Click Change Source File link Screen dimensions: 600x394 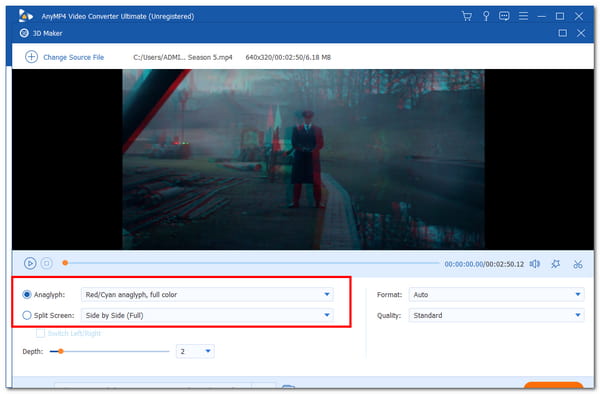(73, 57)
